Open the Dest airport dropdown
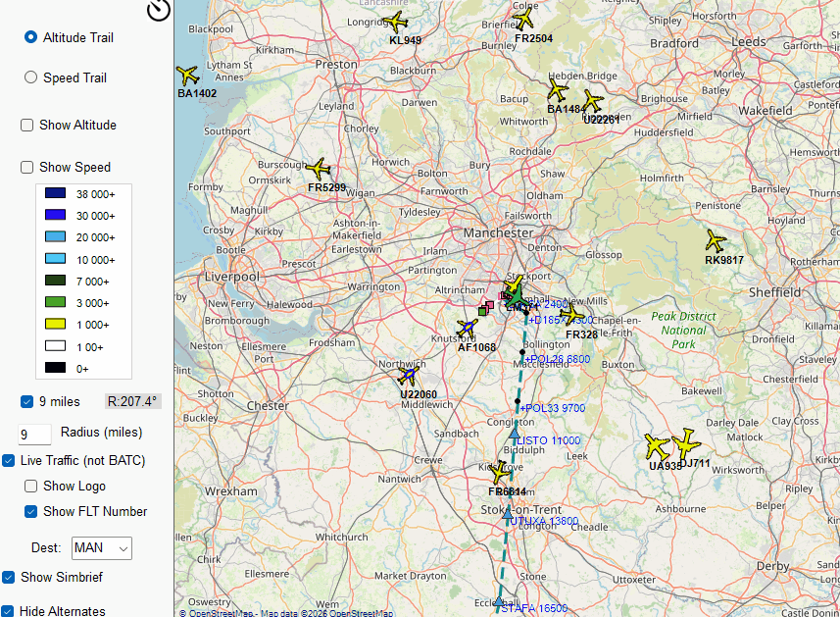 click(102, 547)
